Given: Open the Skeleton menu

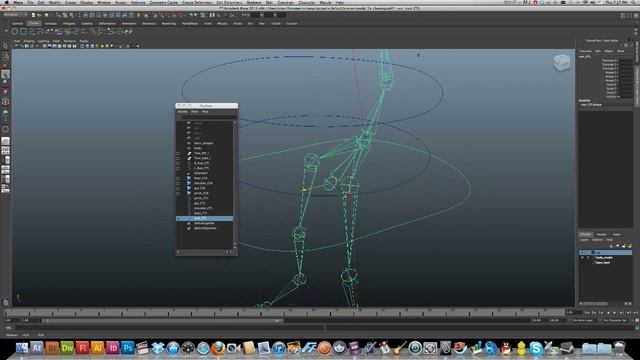Looking at the screenshot, I should (254, 2).
